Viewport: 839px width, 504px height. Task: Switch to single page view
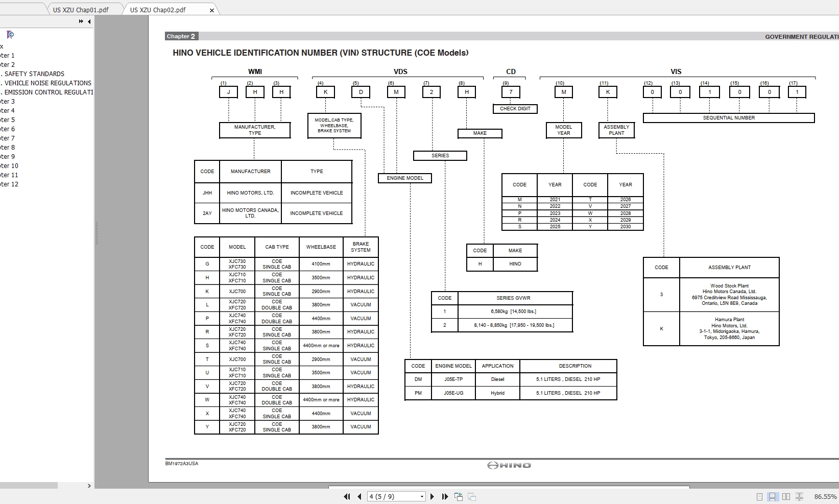pyautogui.click(x=759, y=496)
